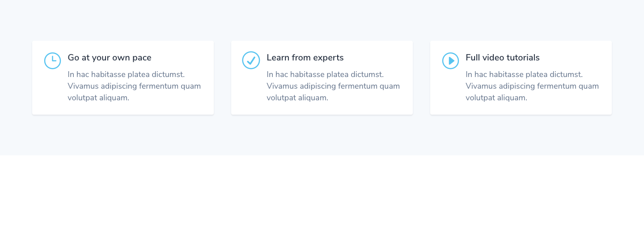This screenshot has width=644, height=240.
Task: Click "volutpat aliquam." in the play icon card
Action: (496, 98)
